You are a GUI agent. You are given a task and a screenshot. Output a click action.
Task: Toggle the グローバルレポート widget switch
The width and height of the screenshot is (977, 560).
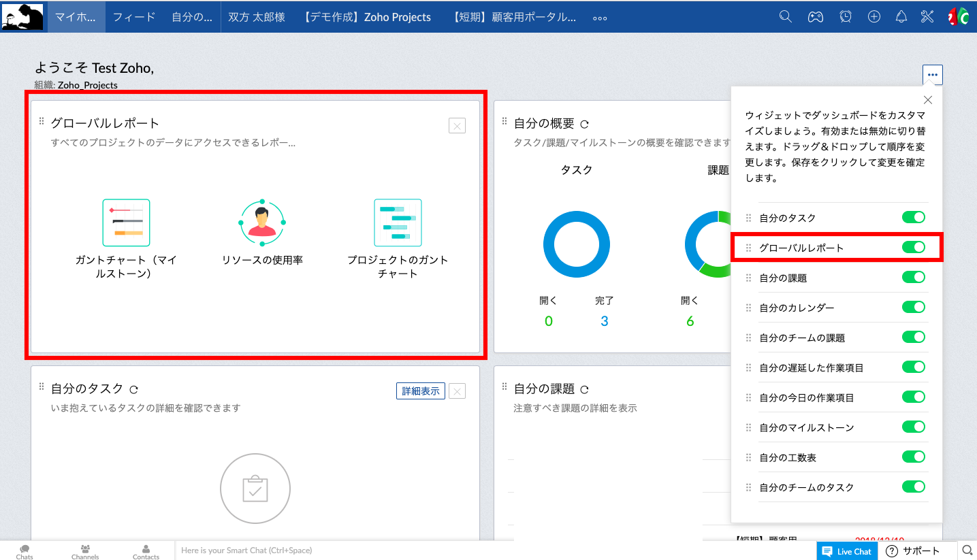914,247
